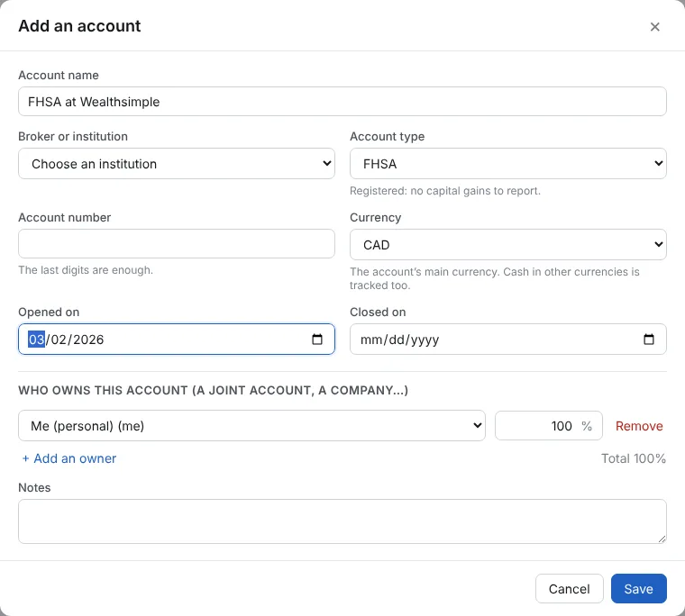This screenshot has width=685, height=616.
Task: Grab the Notes resize handle
Action: [662, 539]
